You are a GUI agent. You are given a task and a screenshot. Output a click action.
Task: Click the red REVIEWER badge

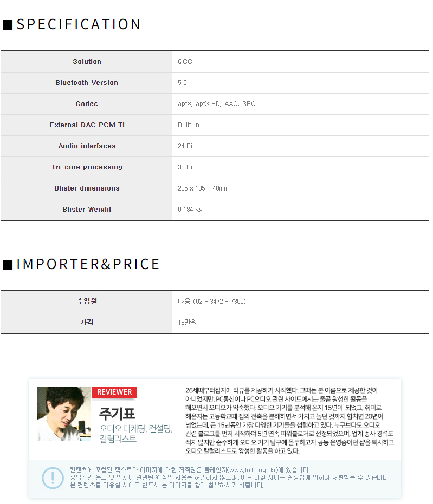point(114,392)
